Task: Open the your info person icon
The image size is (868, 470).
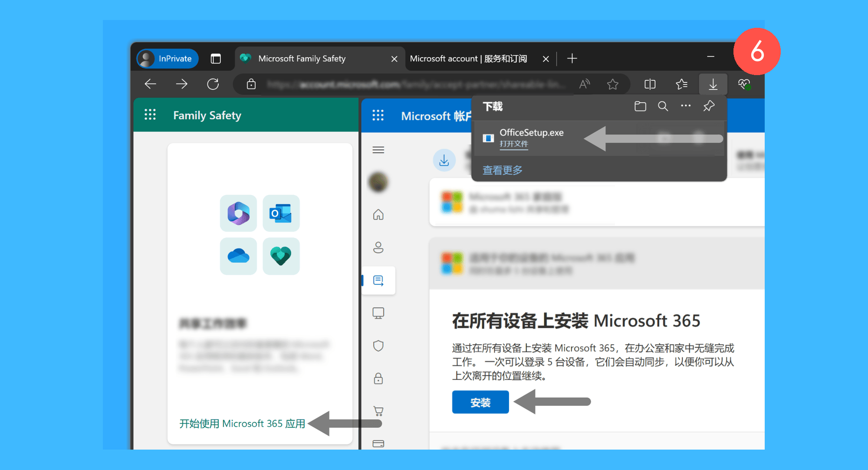Action: click(x=378, y=247)
